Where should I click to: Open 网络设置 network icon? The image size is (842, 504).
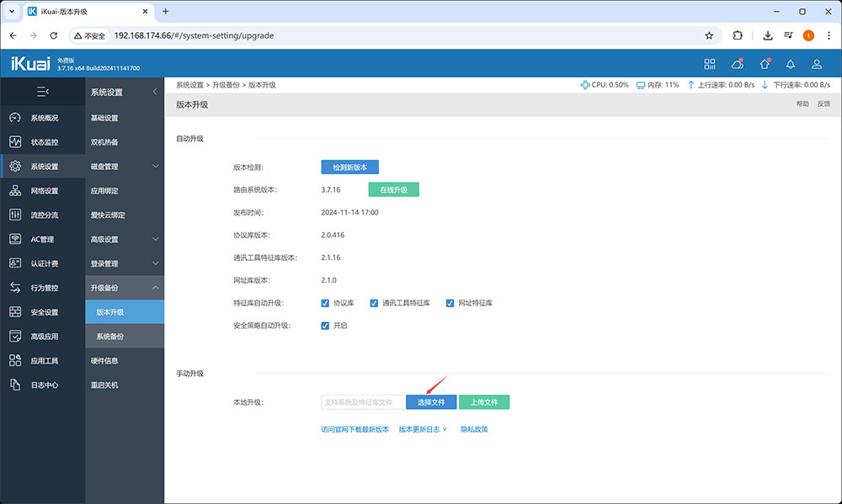point(15,190)
